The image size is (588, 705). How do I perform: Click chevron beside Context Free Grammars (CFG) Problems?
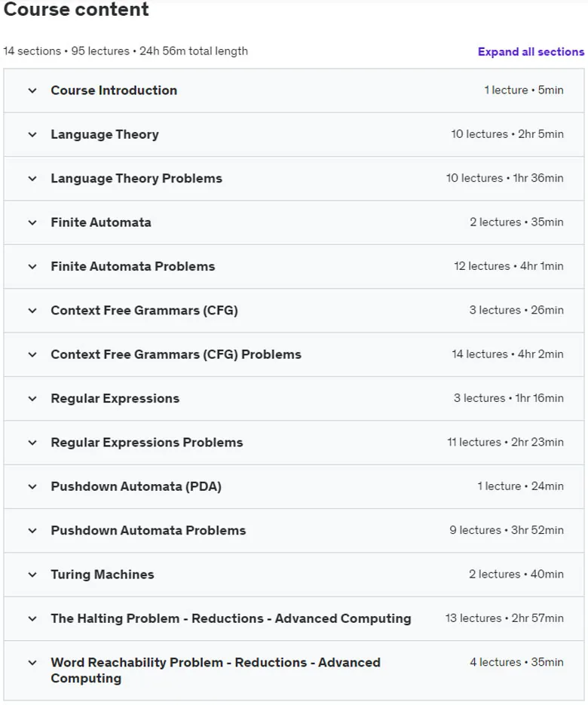click(x=32, y=355)
